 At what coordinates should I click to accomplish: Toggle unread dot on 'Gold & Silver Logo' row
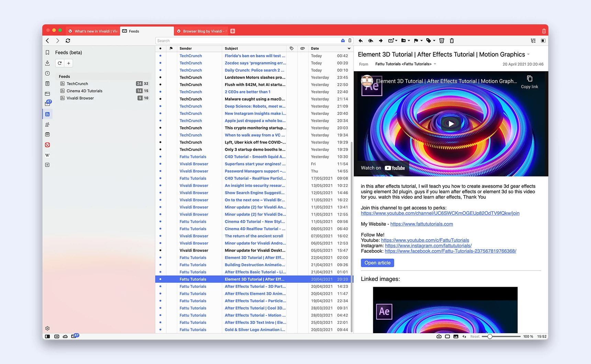pos(160,330)
